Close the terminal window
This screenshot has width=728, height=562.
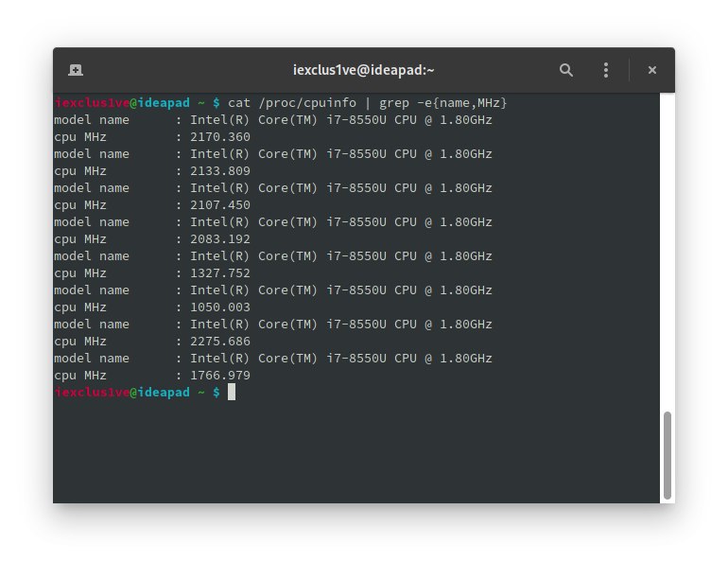pyautogui.click(x=652, y=70)
